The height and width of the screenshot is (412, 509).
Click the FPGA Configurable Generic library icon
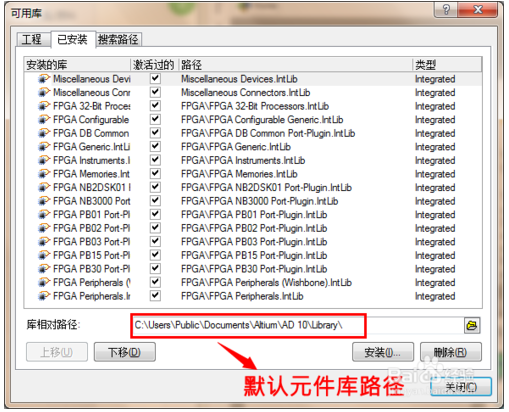pyautogui.click(x=43, y=119)
